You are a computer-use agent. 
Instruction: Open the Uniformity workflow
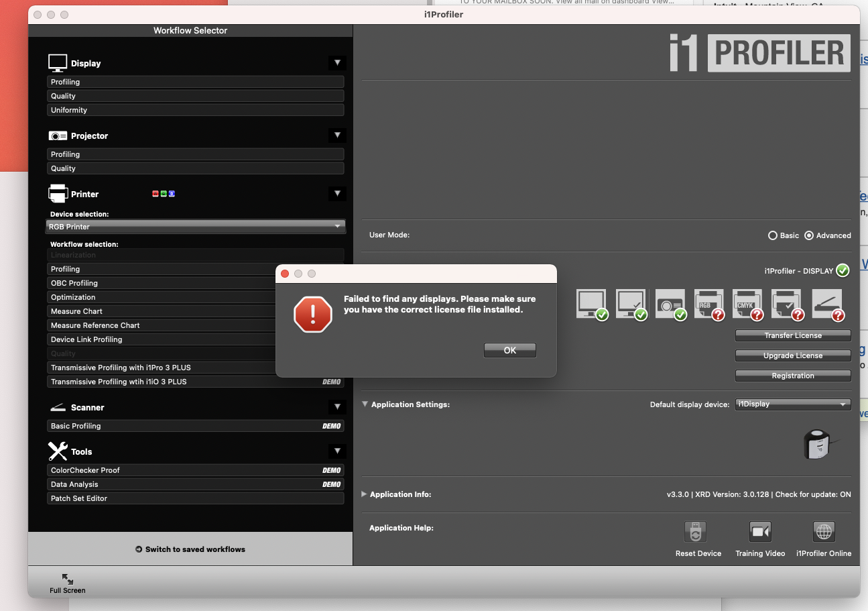point(196,110)
